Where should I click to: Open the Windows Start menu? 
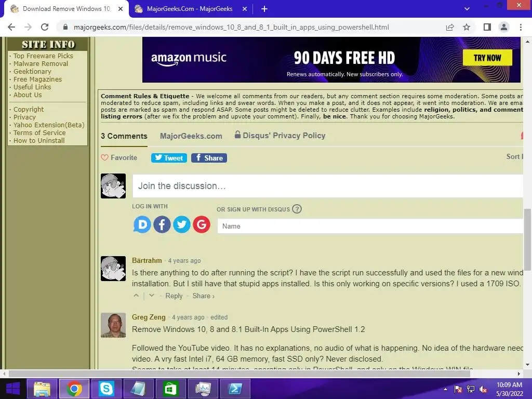13,389
